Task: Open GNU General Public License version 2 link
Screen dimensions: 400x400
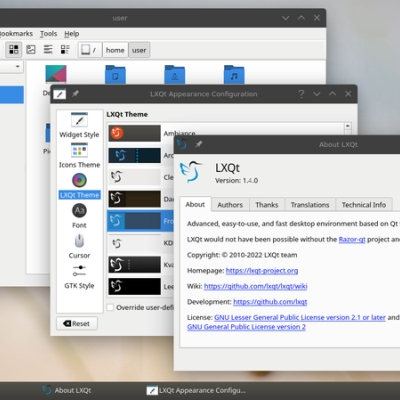Action: [246, 327]
